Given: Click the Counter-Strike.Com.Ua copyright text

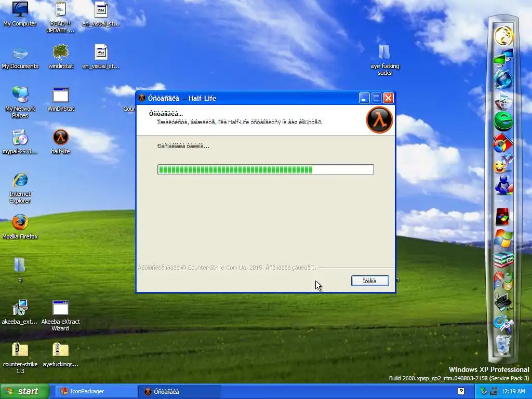Looking at the screenshot, I should pyautogui.click(x=227, y=268).
